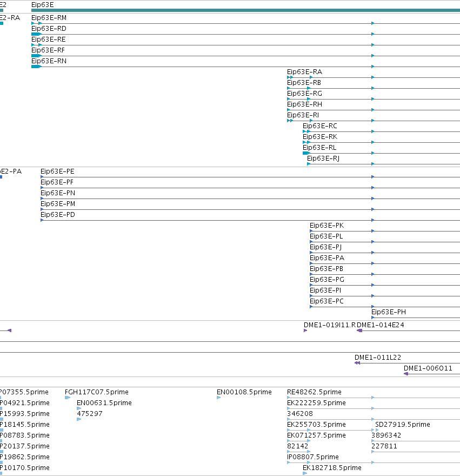The width and height of the screenshot is (460, 476).
Task: Select EST EN00108.5prime
Action: [x=244, y=392]
